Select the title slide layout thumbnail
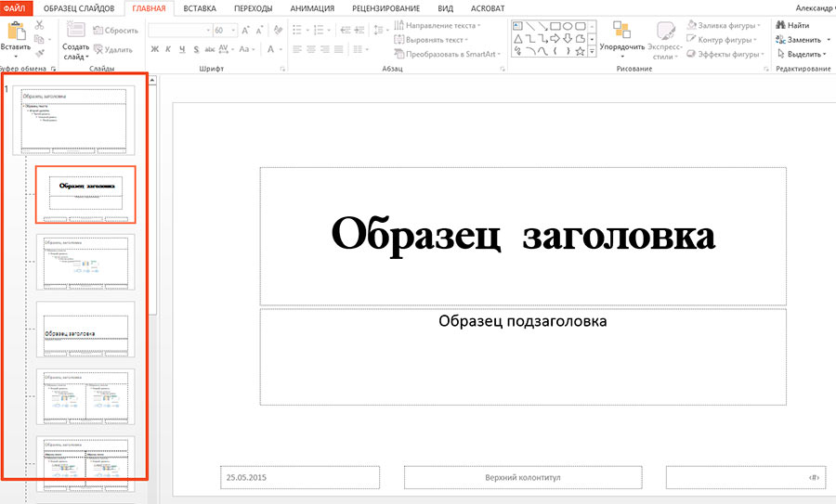This screenshot has width=836, height=504. click(x=85, y=194)
